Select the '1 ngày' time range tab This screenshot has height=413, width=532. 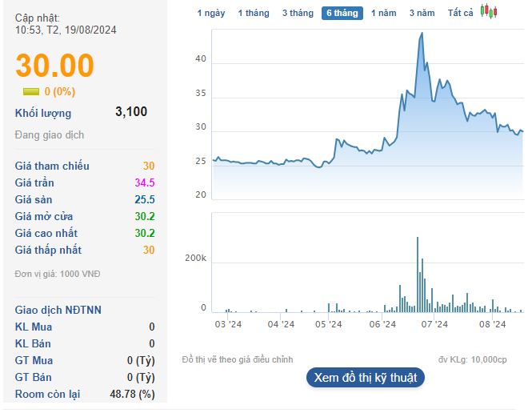(x=211, y=13)
